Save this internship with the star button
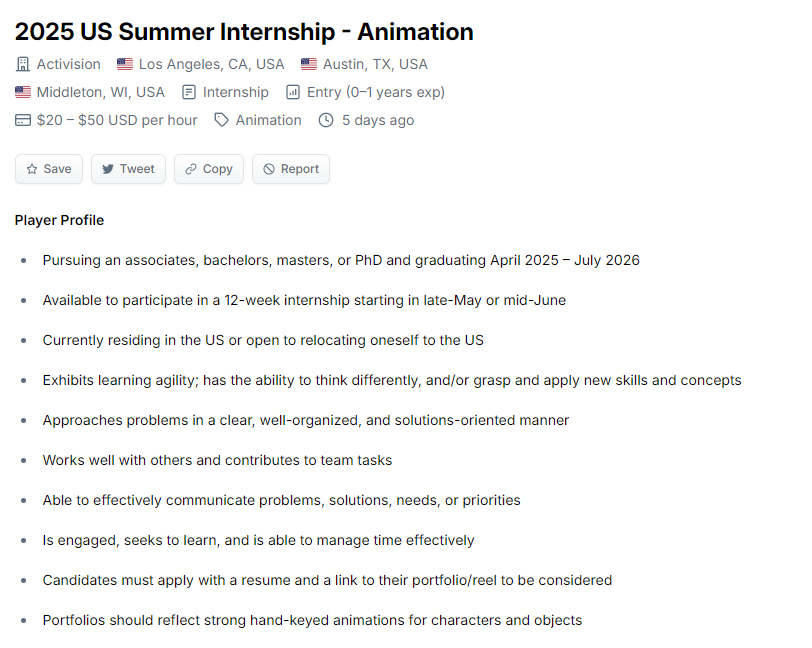812x648 pixels. pos(49,169)
